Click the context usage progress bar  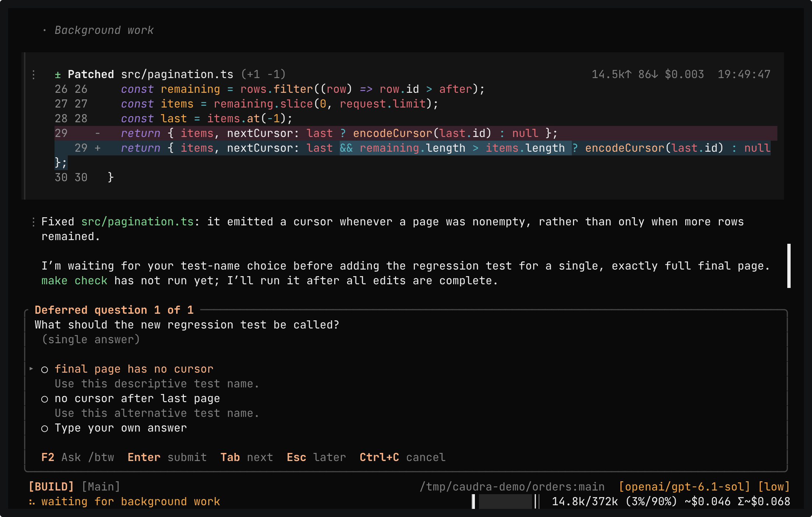coord(505,502)
